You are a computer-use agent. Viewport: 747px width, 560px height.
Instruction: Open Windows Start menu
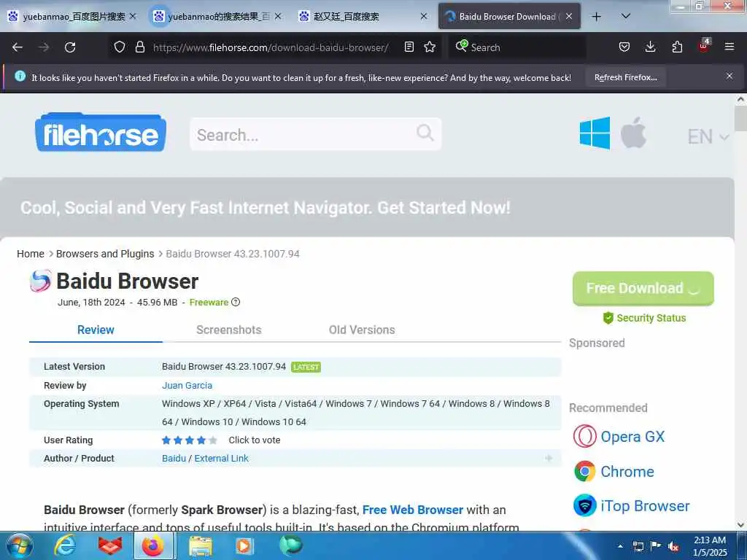(20, 545)
